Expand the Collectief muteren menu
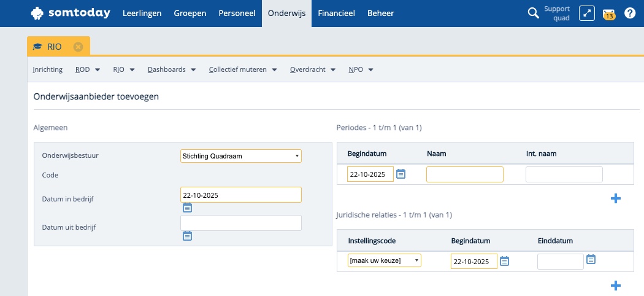Viewport: 644px width, 296px height. click(243, 70)
